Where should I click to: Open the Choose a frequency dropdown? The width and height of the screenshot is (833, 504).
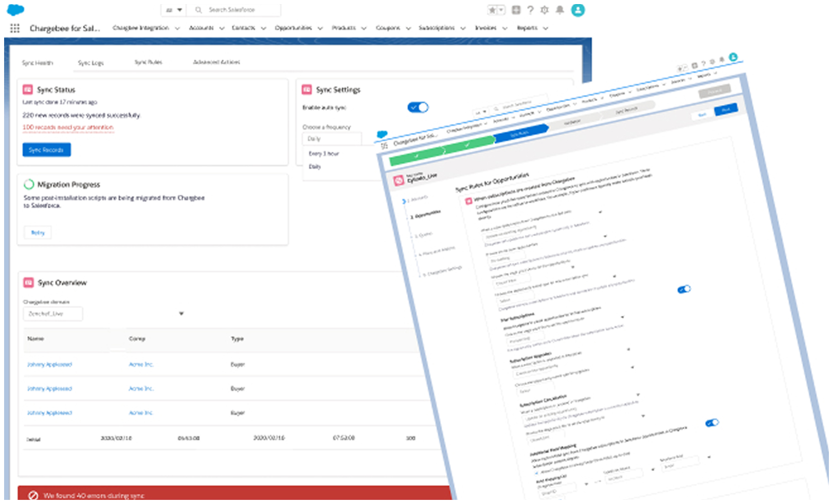pos(332,138)
